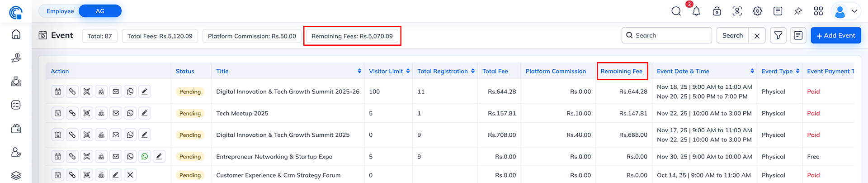Open the apps grid icon
This screenshot has width=868, height=183.
tap(818, 11)
